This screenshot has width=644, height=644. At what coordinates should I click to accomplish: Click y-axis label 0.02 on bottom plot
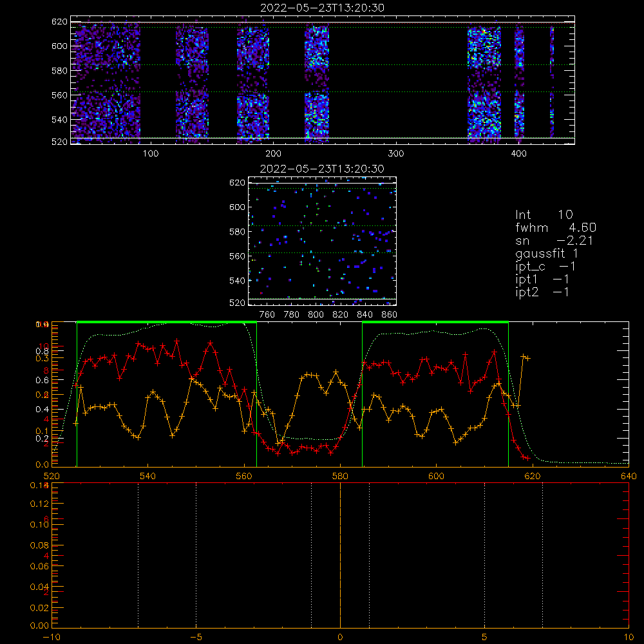(x=39, y=607)
